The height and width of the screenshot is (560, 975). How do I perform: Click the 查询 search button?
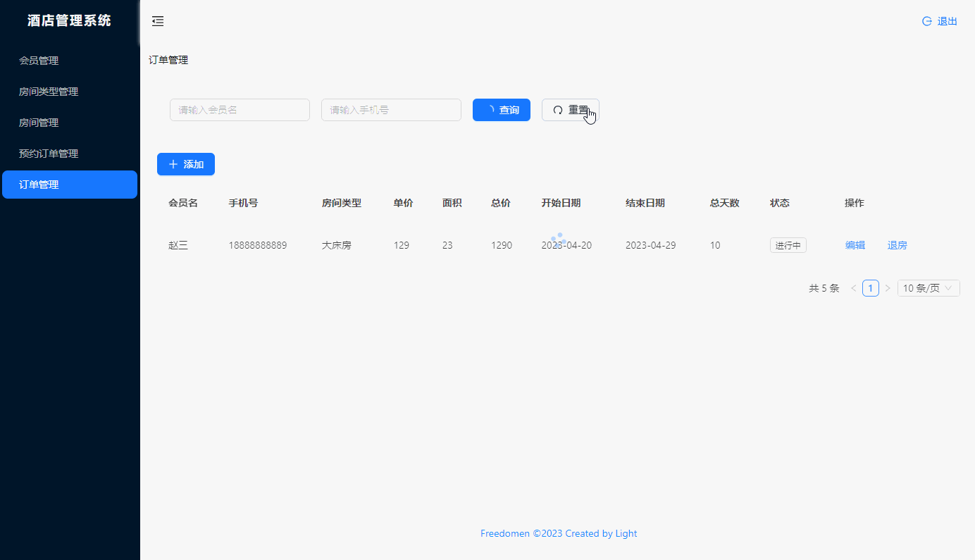(502, 110)
